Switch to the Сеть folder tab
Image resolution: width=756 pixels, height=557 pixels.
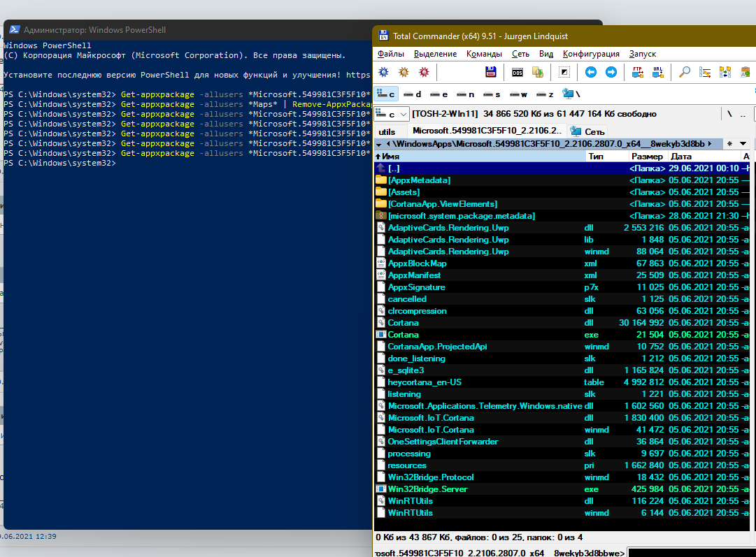pos(587,131)
